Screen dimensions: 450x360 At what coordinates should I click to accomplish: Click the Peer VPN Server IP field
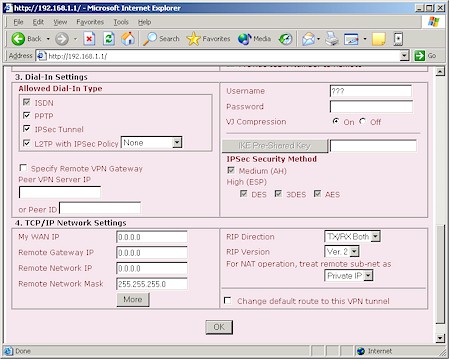(x=60, y=192)
